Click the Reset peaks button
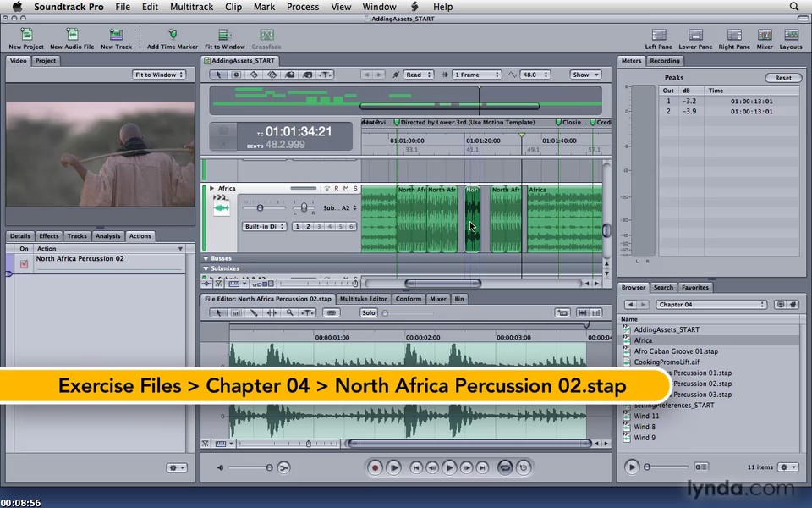This screenshot has height=508, width=812. point(783,78)
